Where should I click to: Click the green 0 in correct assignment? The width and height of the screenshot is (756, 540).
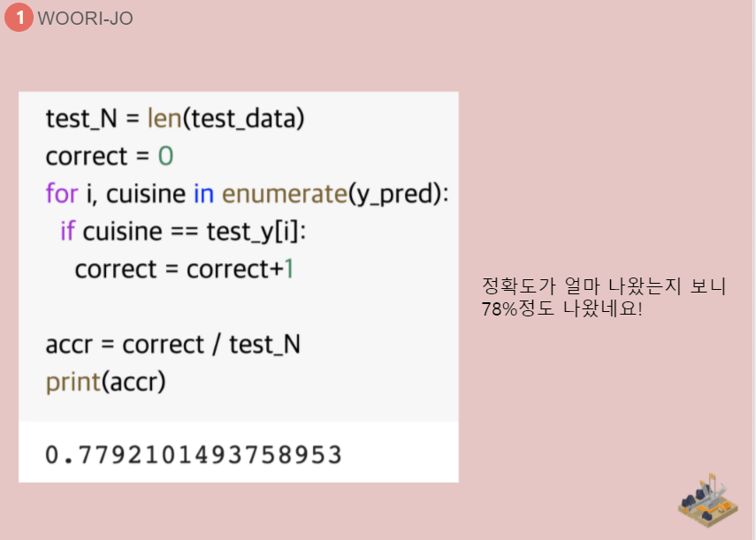pyautogui.click(x=165, y=156)
